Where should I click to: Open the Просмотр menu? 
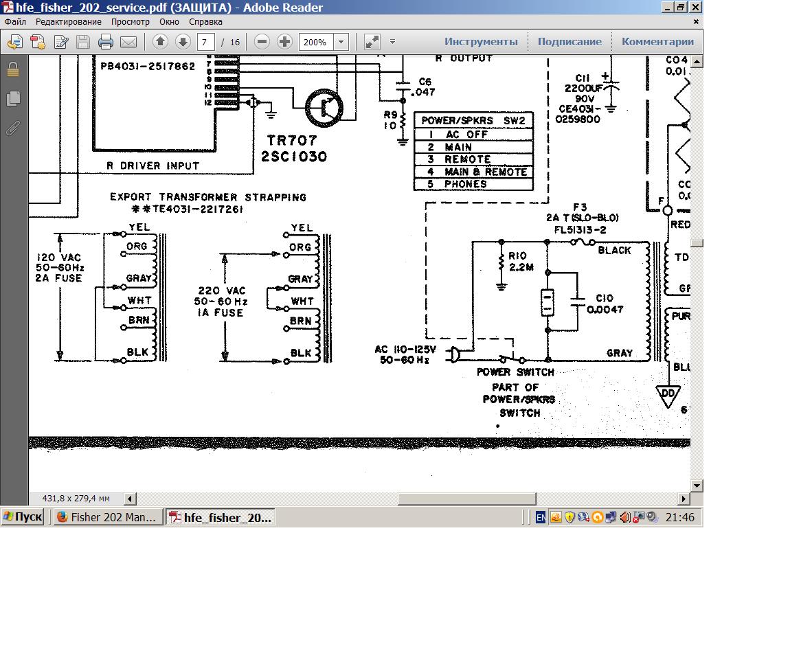pyautogui.click(x=131, y=21)
